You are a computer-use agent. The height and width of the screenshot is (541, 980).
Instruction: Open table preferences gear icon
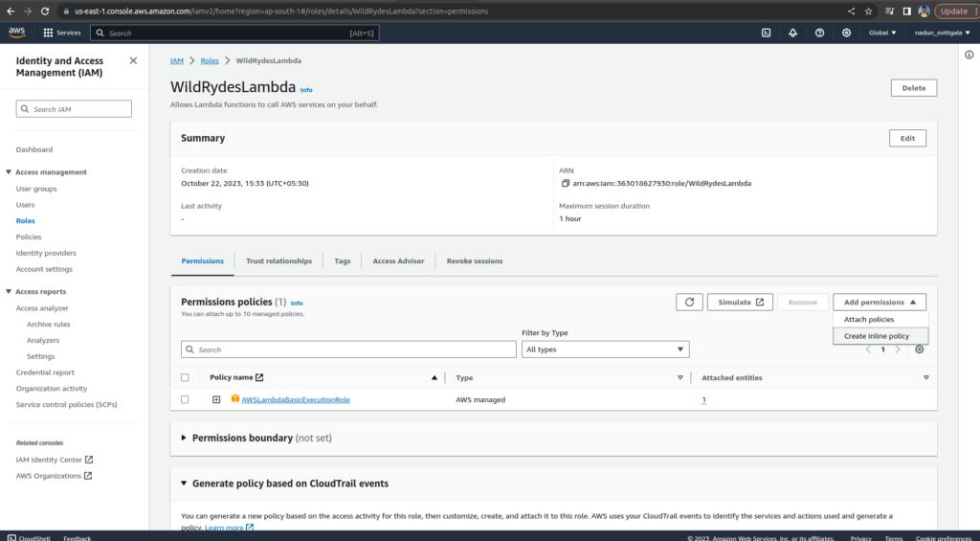[x=919, y=349]
